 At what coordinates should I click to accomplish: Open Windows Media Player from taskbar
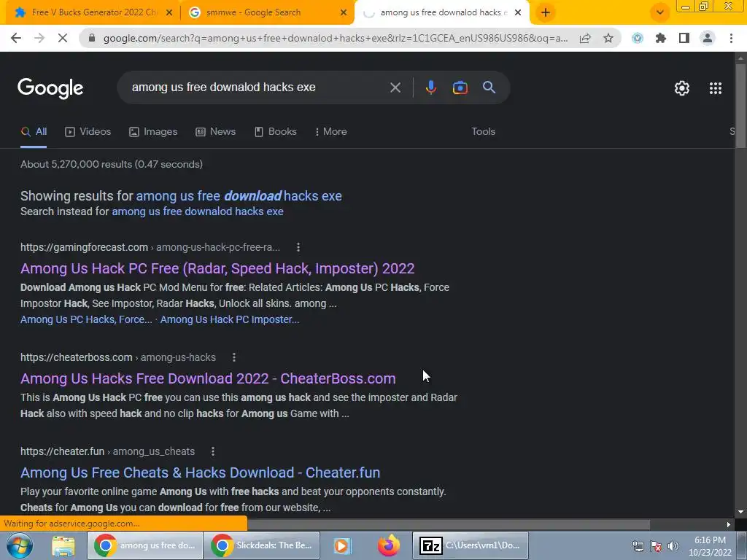pos(342,545)
